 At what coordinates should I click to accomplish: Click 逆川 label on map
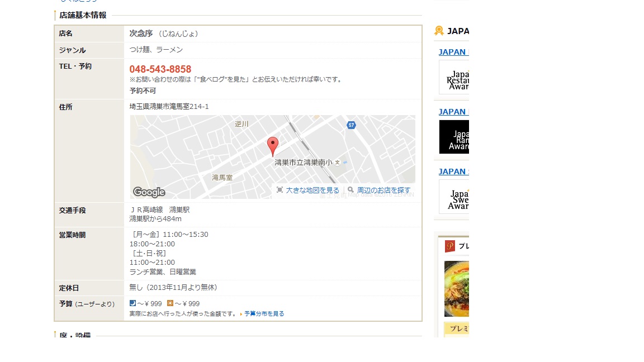click(x=241, y=124)
